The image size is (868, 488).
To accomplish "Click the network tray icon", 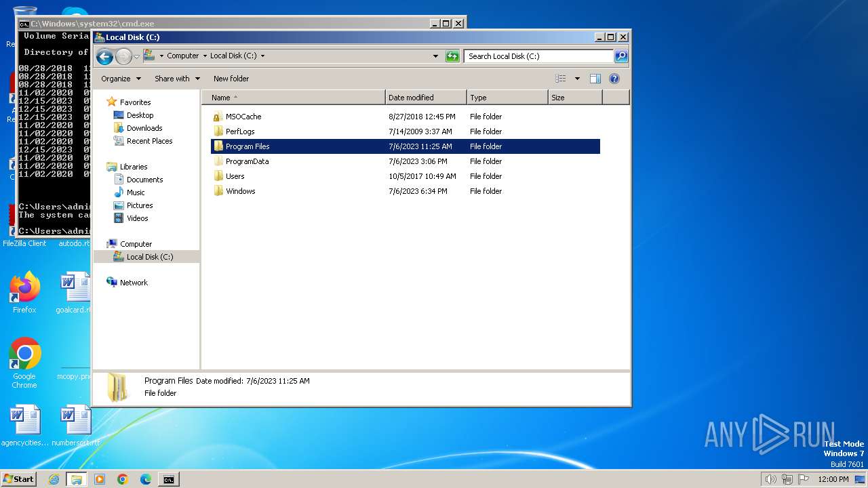I will 787,479.
